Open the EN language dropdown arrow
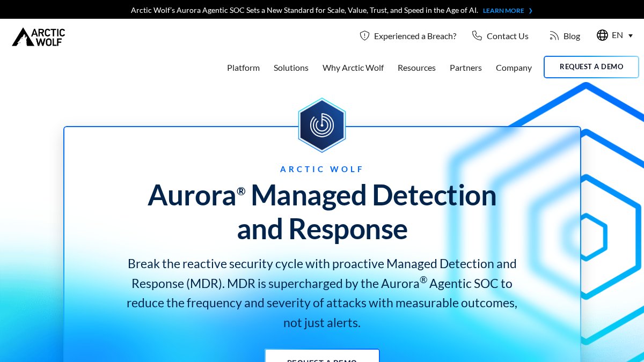Viewport: 644px width, 362px height. point(631,36)
